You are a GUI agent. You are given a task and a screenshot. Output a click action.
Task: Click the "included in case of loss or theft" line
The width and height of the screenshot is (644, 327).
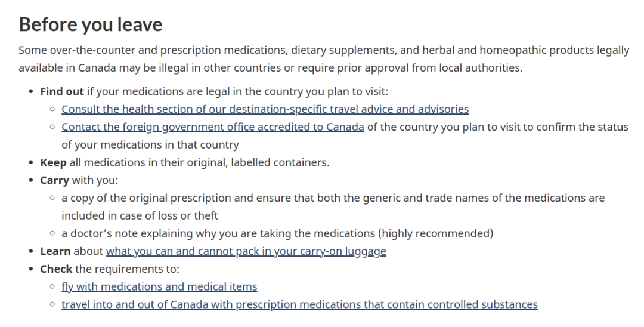140,215
